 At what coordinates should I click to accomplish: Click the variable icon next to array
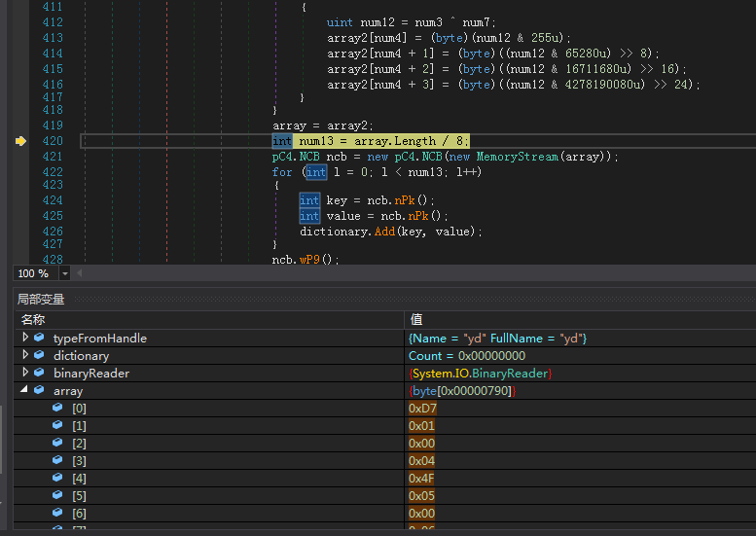pyautogui.click(x=39, y=390)
